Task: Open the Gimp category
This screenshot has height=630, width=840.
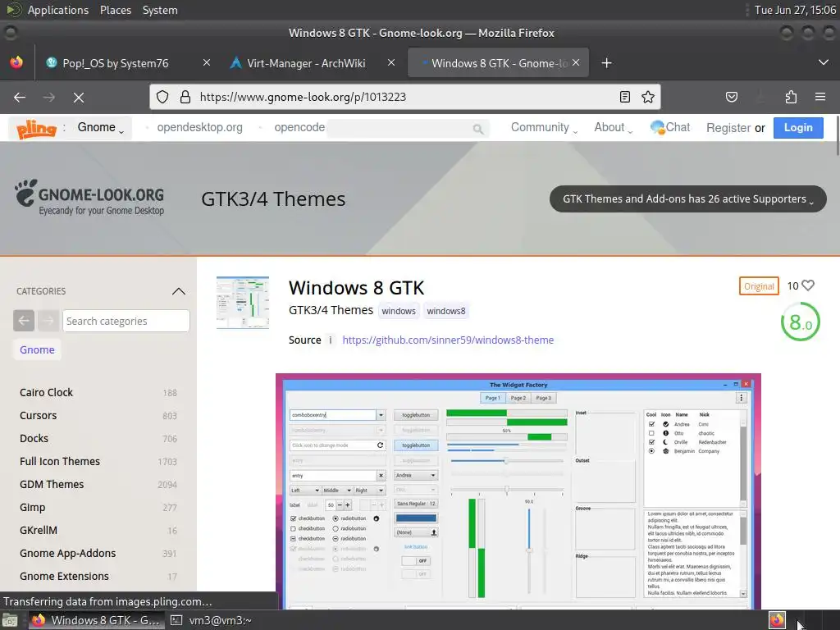Action: pyautogui.click(x=32, y=507)
